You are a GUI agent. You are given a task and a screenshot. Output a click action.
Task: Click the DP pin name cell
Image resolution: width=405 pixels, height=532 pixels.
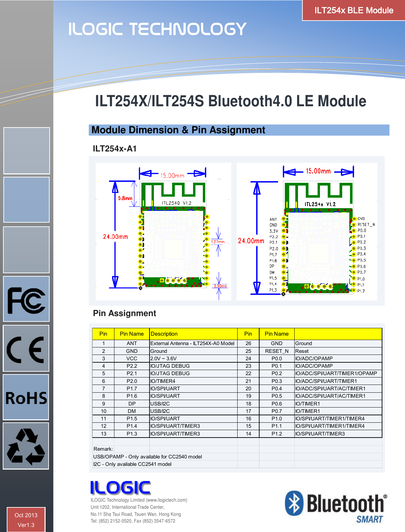tap(132, 404)
